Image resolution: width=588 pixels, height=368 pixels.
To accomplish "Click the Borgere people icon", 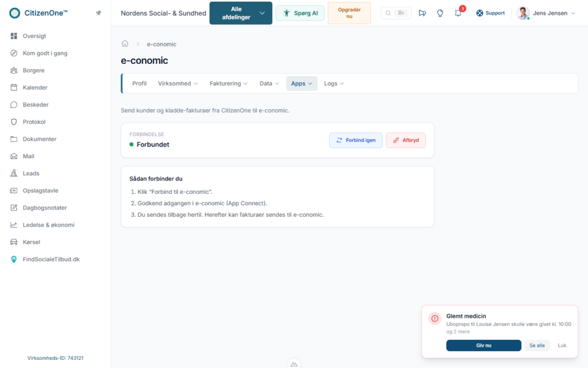I will pyautogui.click(x=14, y=71).
